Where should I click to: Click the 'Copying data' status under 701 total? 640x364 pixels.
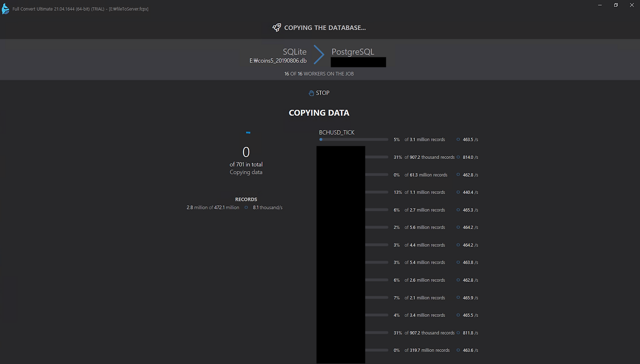(x=246, y=172)
